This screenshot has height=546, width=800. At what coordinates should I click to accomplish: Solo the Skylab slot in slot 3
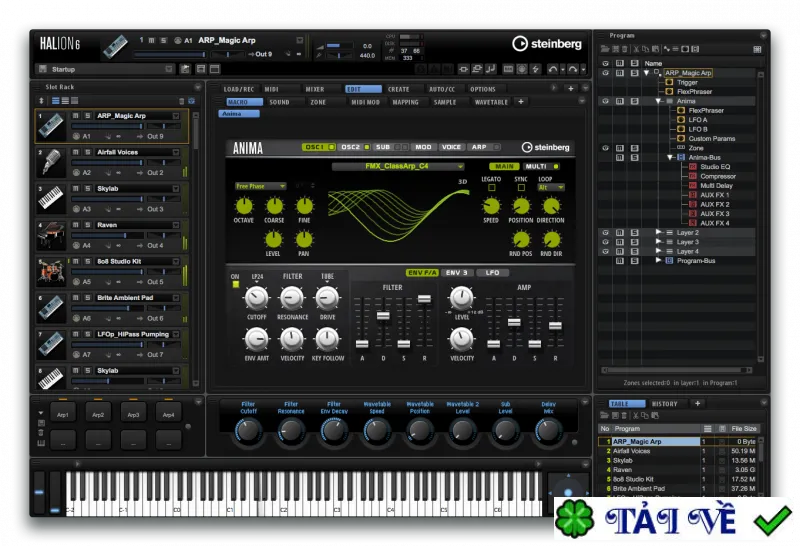pyautogui.click(x=87, y=188)
